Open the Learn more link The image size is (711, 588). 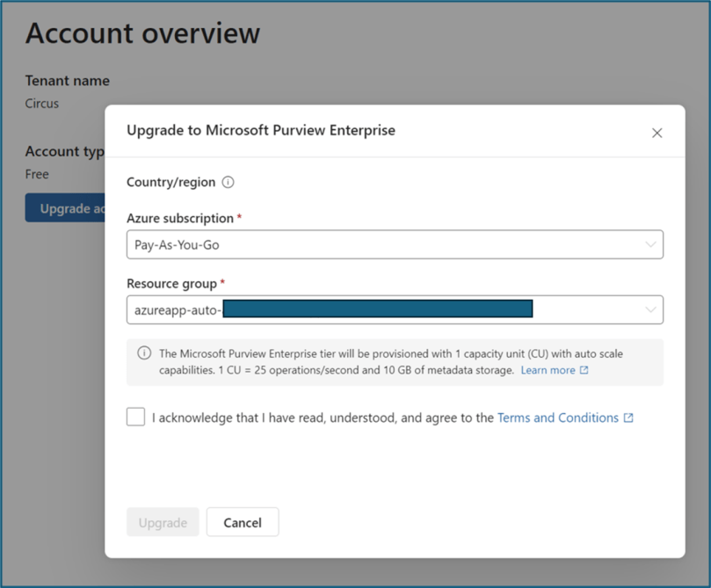549,370
